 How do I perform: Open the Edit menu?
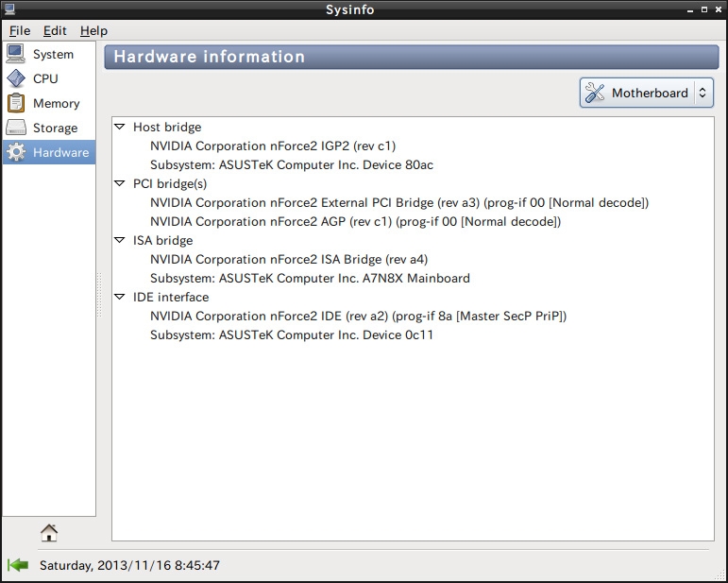[55, 30]
